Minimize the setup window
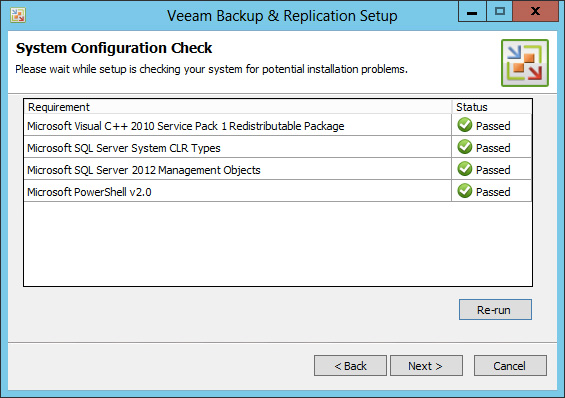 472,11
